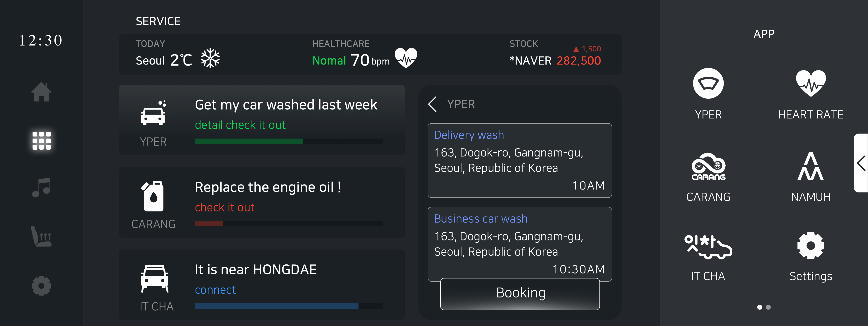
Task: Open the YPER app icon
Action: click(x=708, y=83)
